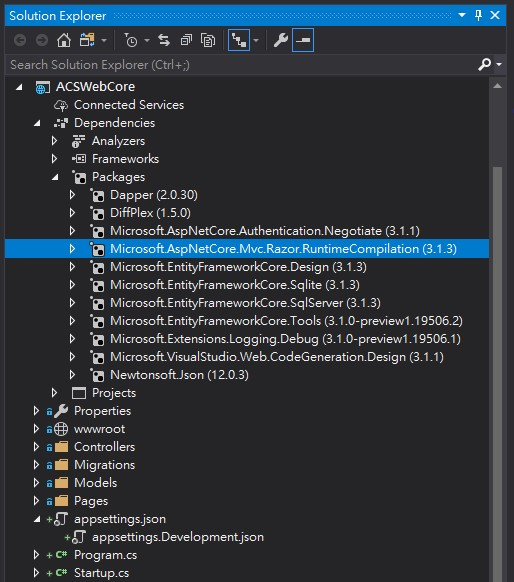Expand the Frameworks node

(x=55, y=159)
